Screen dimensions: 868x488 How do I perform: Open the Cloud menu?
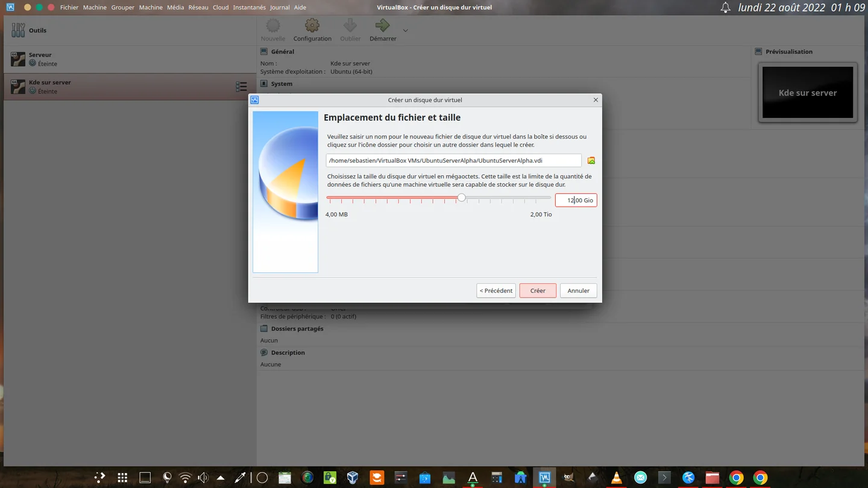click(x=221, y=7)
